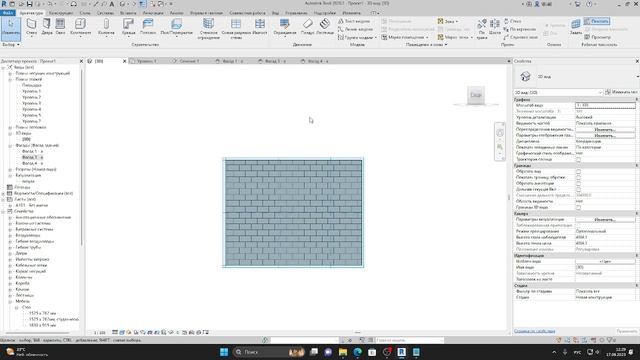Toggle the Траектория солнца checkbox
This screenshot has height=360, width=640.
click(x=578, y=160)
